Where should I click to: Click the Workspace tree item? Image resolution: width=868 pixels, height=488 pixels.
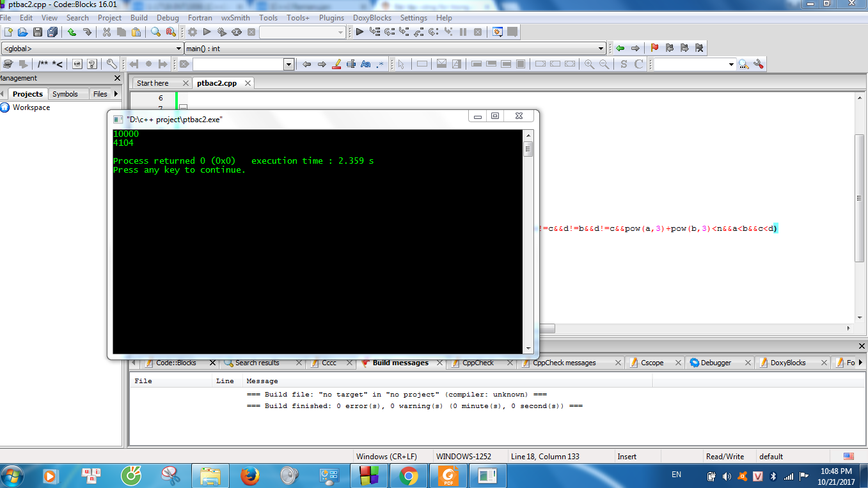coord(31,107)
